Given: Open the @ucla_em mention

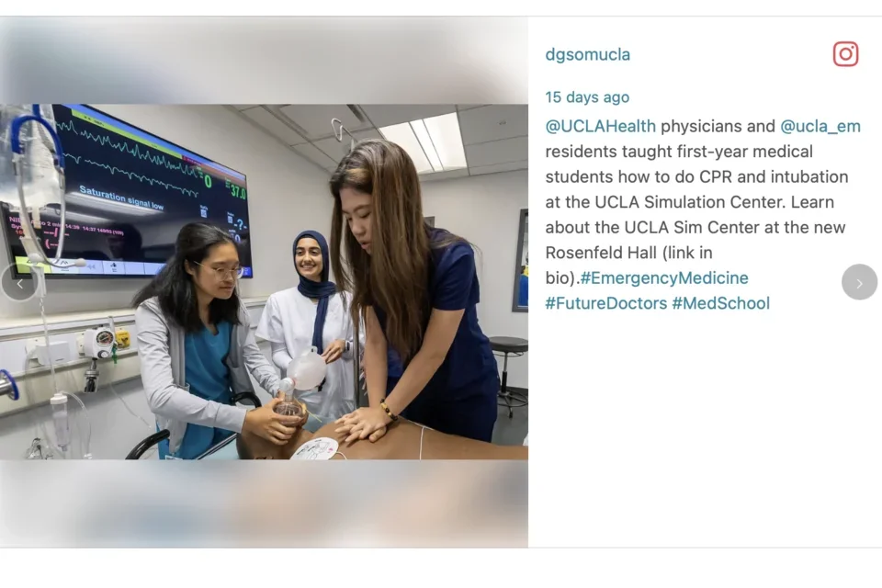Looking at the screenshot, I should tap(820, 126).
